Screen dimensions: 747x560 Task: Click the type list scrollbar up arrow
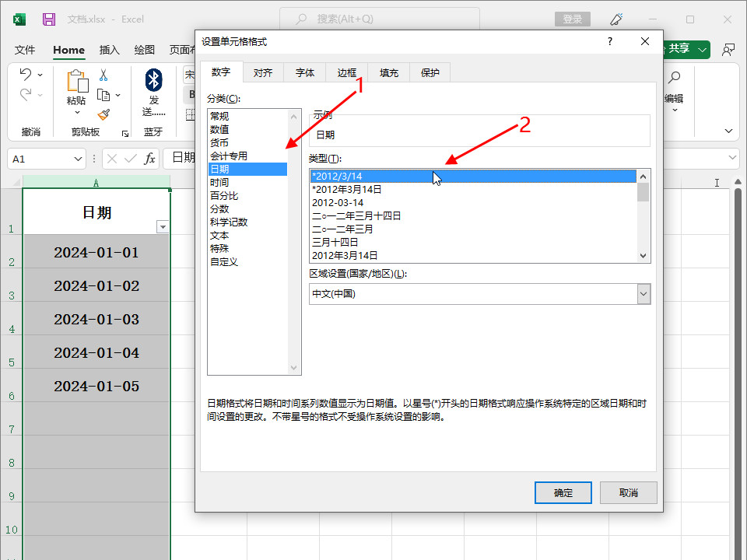click(x=644, y=177)
